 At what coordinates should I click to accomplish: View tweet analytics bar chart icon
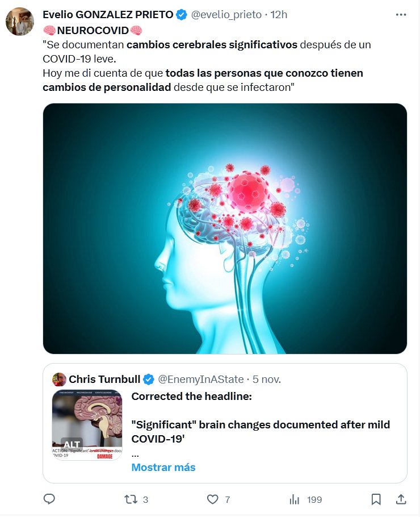pyautogui.click(x=294, y=499)
